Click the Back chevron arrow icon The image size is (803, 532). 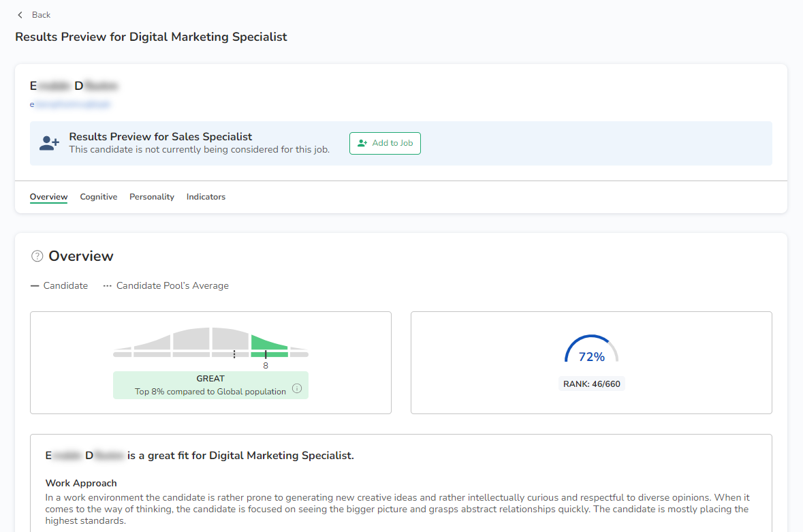click(20, 15)
